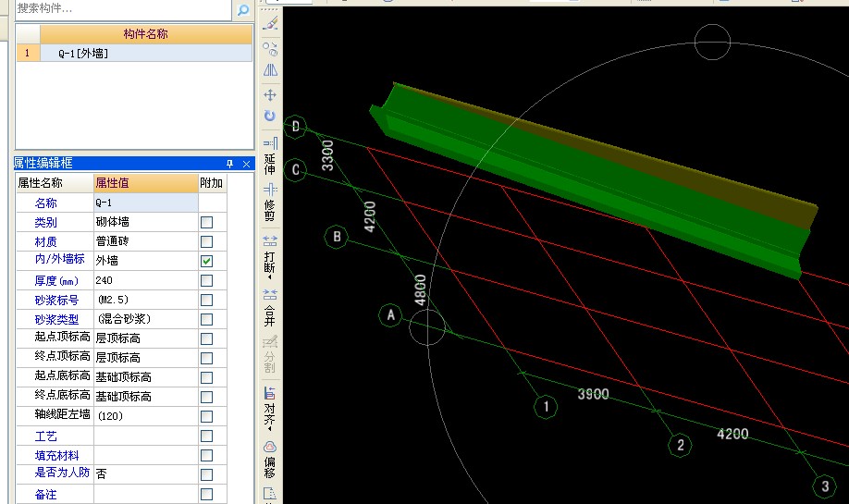Click the 属性值 column header
Image resolution: width=849 pixels, height=504 pixels.
click(x=145, y=183)
